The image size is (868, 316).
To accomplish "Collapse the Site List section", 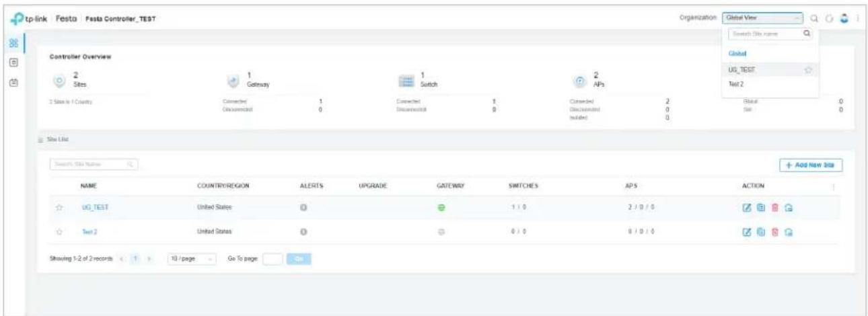I will (40, 139).
